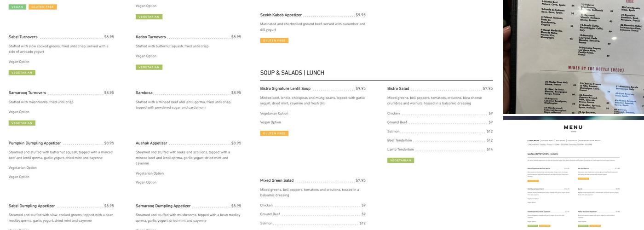Click the Sabzi Turnovers item title
The height and width of the screenshot is (230, 644).
[x=23, y=37]
